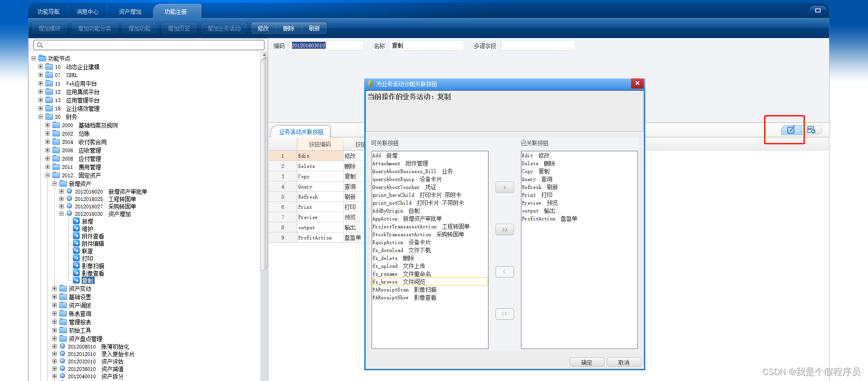The image size is (868, 381).
Task: Collapse the 2012 固定资产 node
Action: tap(47, 175)
